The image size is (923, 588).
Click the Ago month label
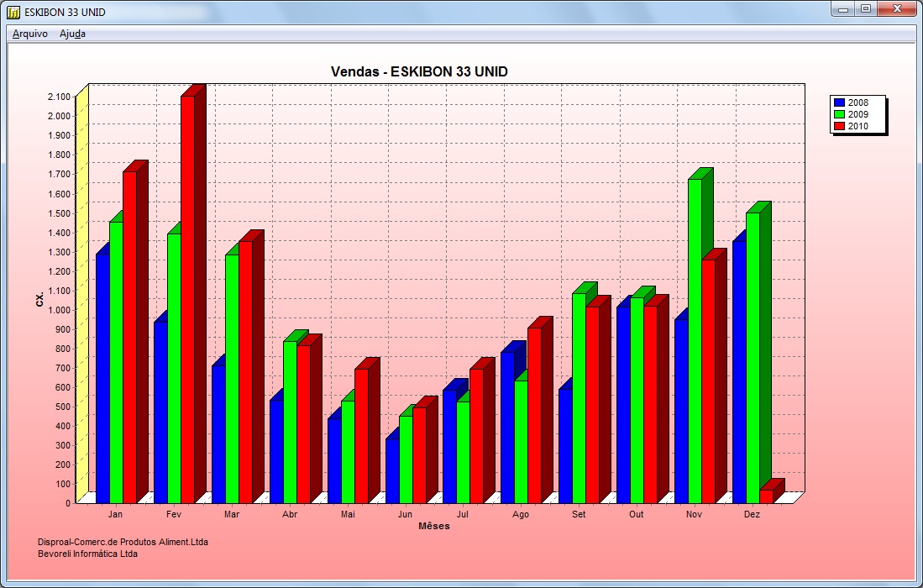pyautogui.click(x=521, y=514)
